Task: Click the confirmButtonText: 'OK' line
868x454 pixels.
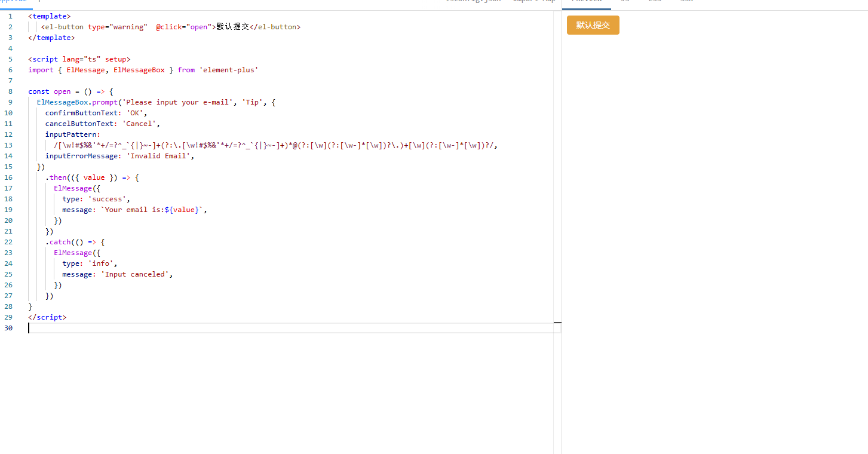Action: [96, 113]
